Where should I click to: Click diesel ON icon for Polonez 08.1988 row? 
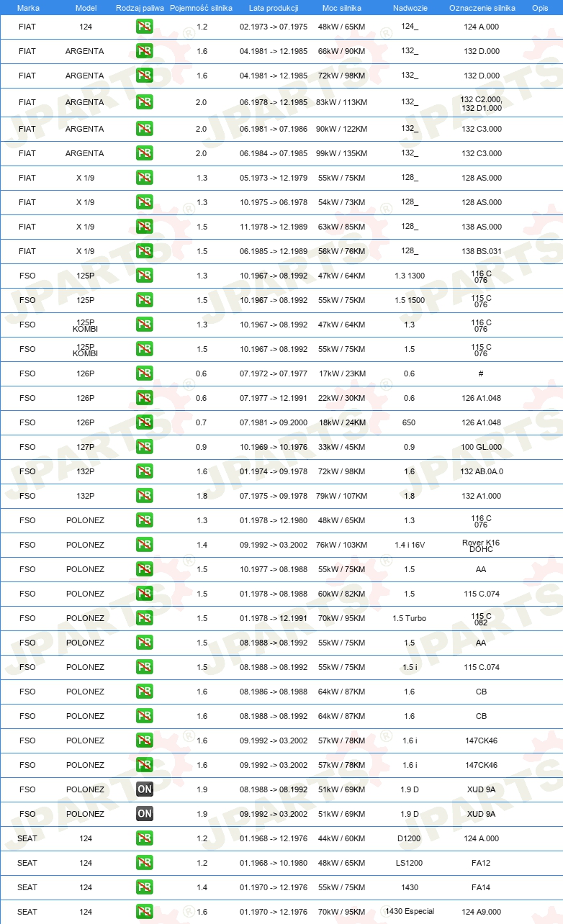click(144, 789)
